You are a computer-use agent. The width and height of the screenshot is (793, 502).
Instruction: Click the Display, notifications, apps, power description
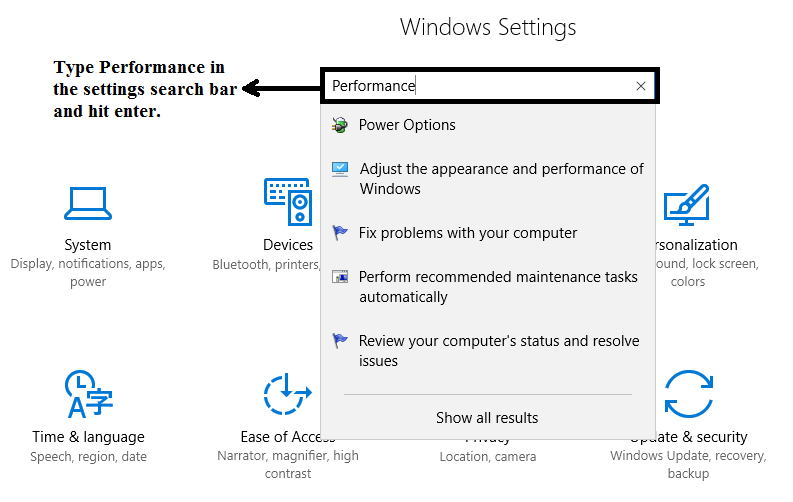[x=88, y=272]
